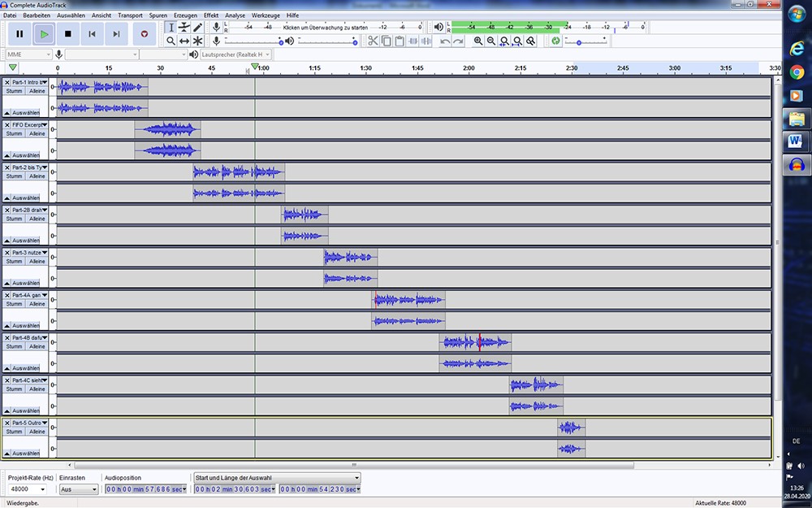Choose the Time Shift tool

point(184,41)
